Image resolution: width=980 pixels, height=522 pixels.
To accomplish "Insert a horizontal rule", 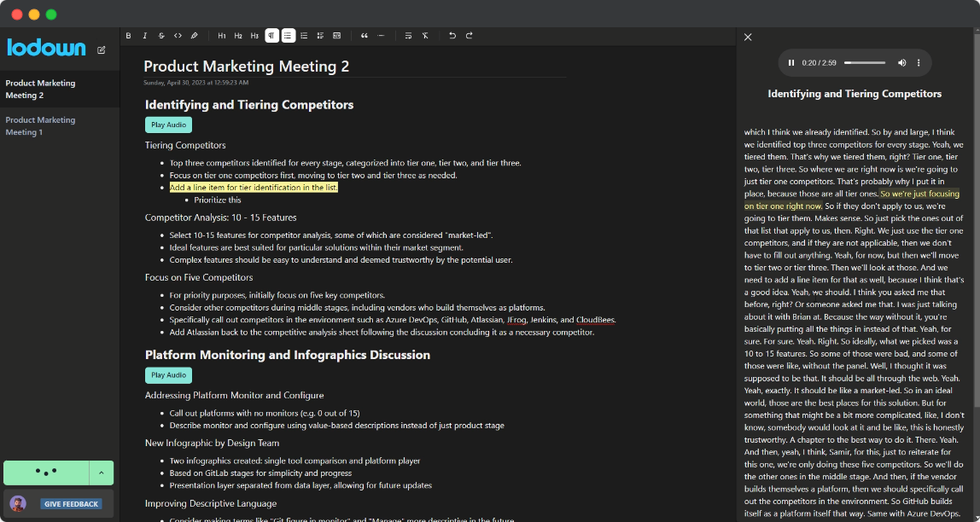I will (x=381, y=36).
